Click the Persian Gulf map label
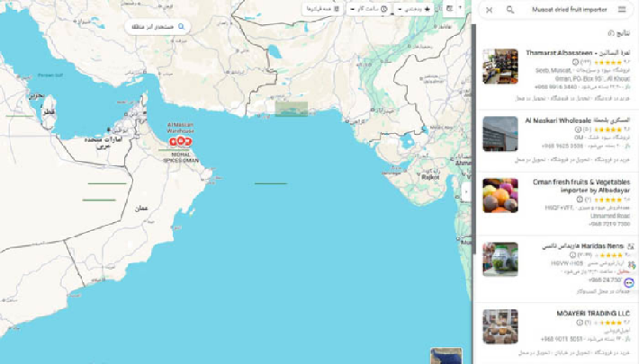This screenshot has height=364, width=639. coord(50,75)
